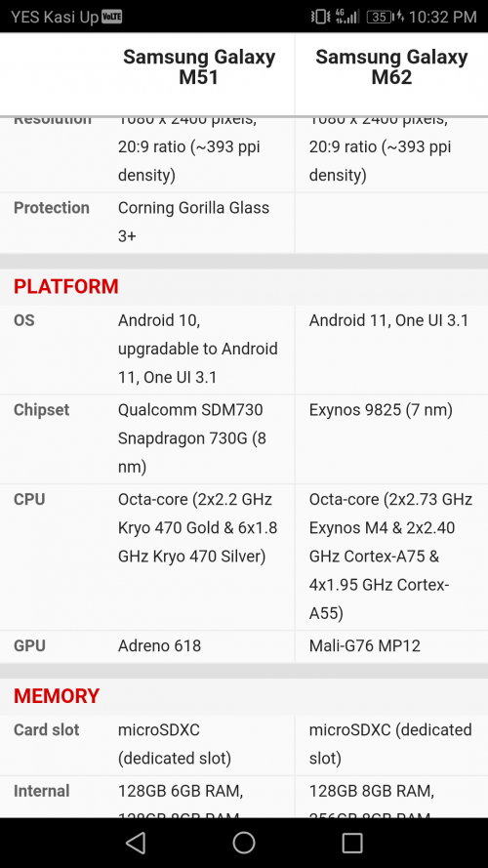The width and height of the screenshot is (488, 868).
Task: Open Samsung Galaxy M51 header link
Action: click(199, 67)
